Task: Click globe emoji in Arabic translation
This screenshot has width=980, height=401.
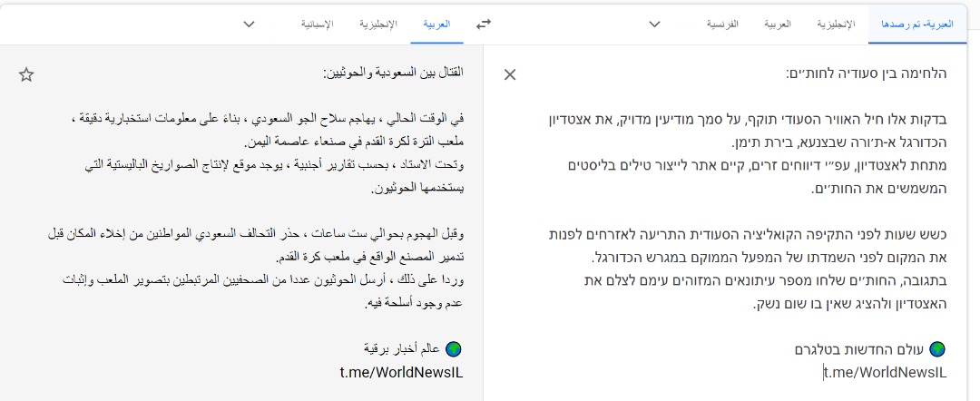Action: coord(455,347)
